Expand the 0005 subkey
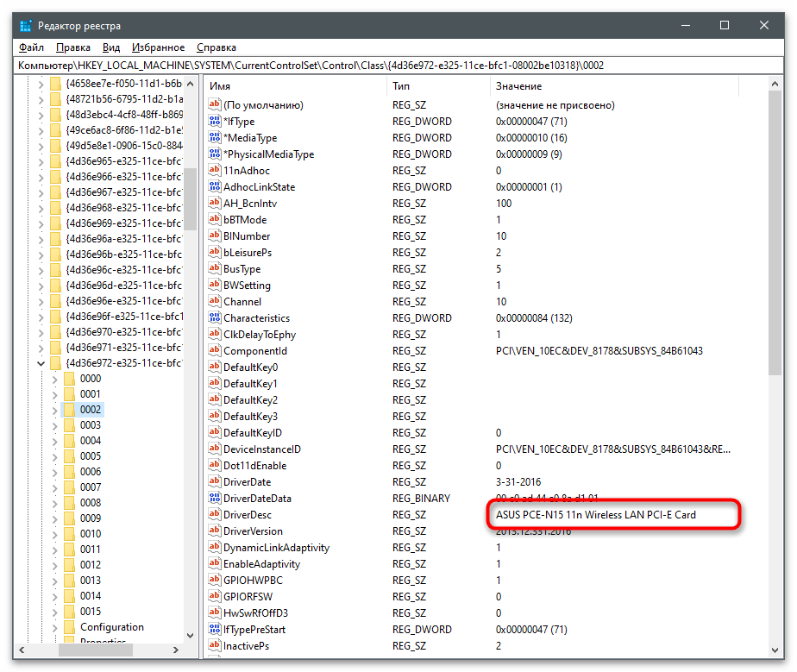797x672 pixels. pos(55,456)
